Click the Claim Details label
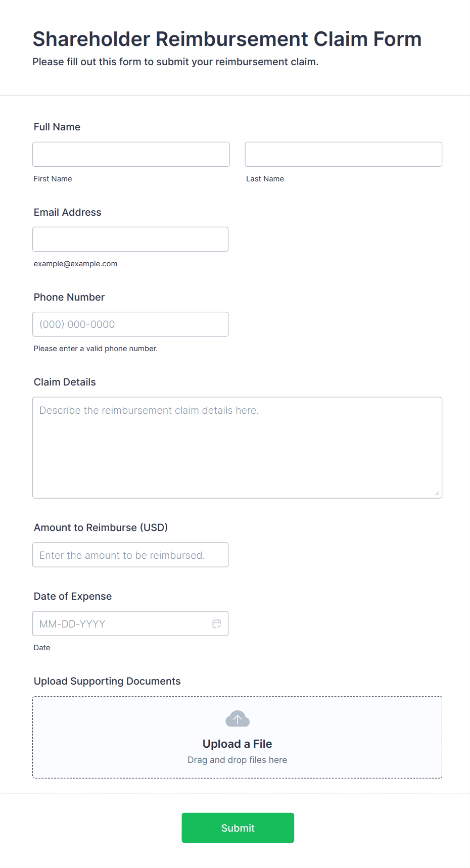Image resolution: width=470 pixels, height=868 pixels. tap(65, 382)
